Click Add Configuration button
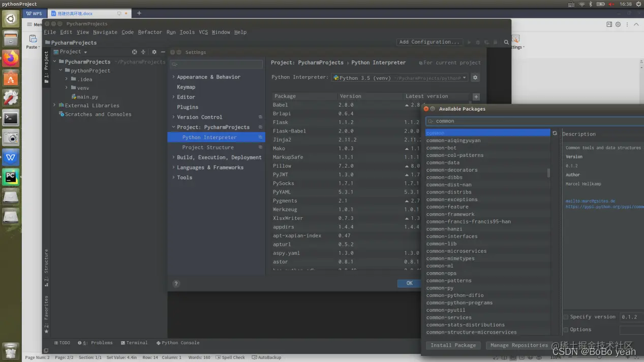 pyautogui.click(x=429, y=42)
